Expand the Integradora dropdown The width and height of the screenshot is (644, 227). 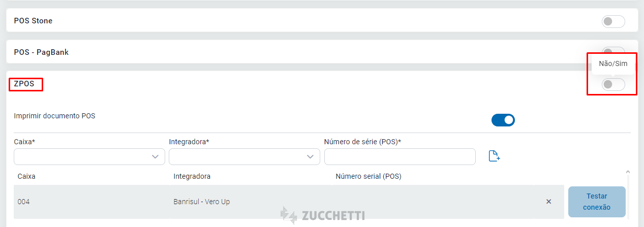pos(244,157)
